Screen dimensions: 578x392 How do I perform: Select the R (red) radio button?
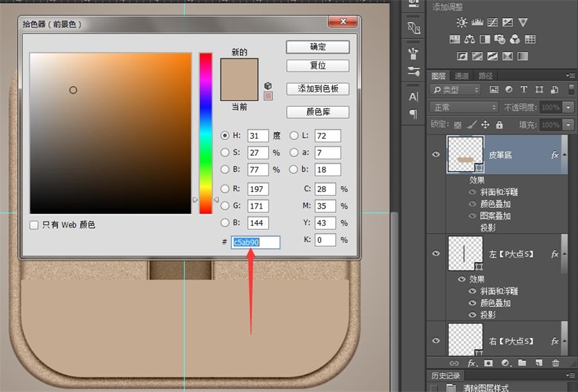(225, 188)
